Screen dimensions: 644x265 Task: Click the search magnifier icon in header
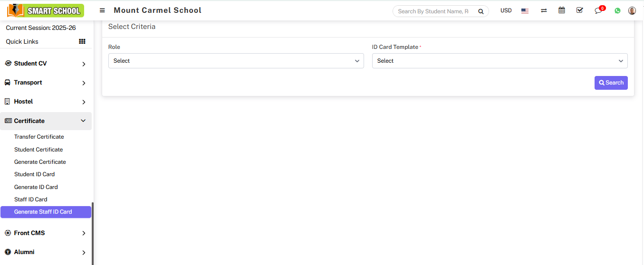[x=481, y=11]
